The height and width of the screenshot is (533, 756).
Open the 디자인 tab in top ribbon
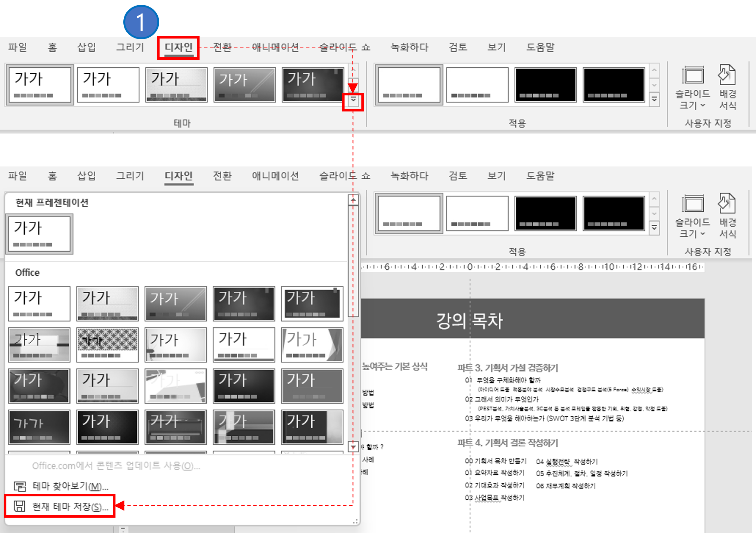click(178, 48)
